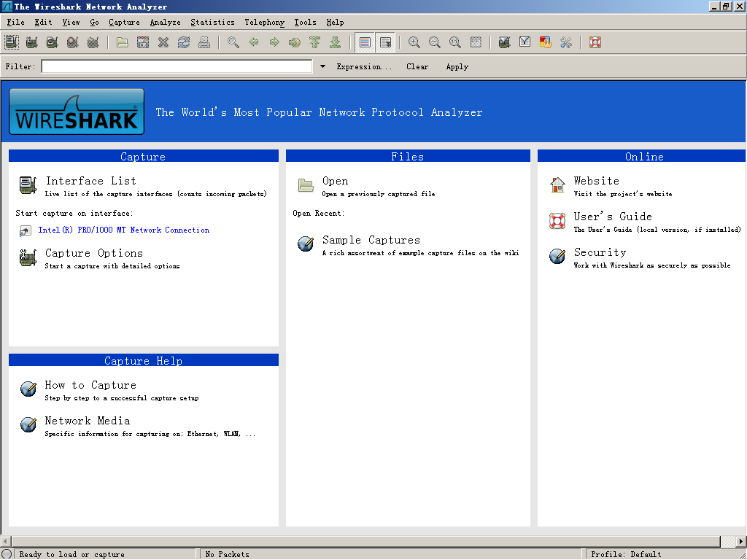Click the zoom in toolbar icon
The width and height of the screenshot is (747, 560).
point(414,42)
